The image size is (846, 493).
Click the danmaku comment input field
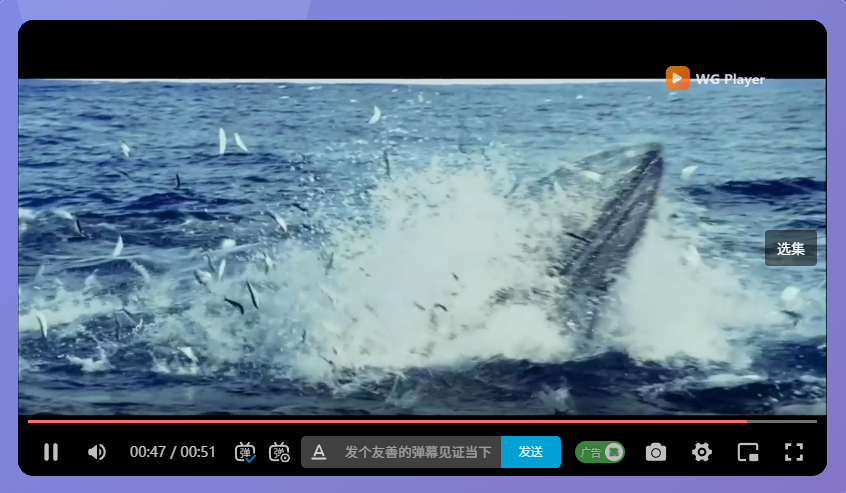point(418,452)
